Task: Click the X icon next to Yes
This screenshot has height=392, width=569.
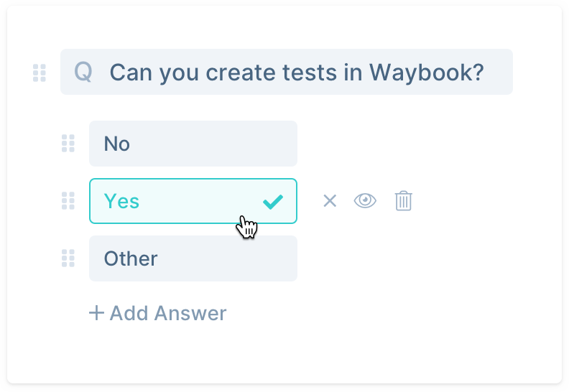Action: tap(330, 201)
